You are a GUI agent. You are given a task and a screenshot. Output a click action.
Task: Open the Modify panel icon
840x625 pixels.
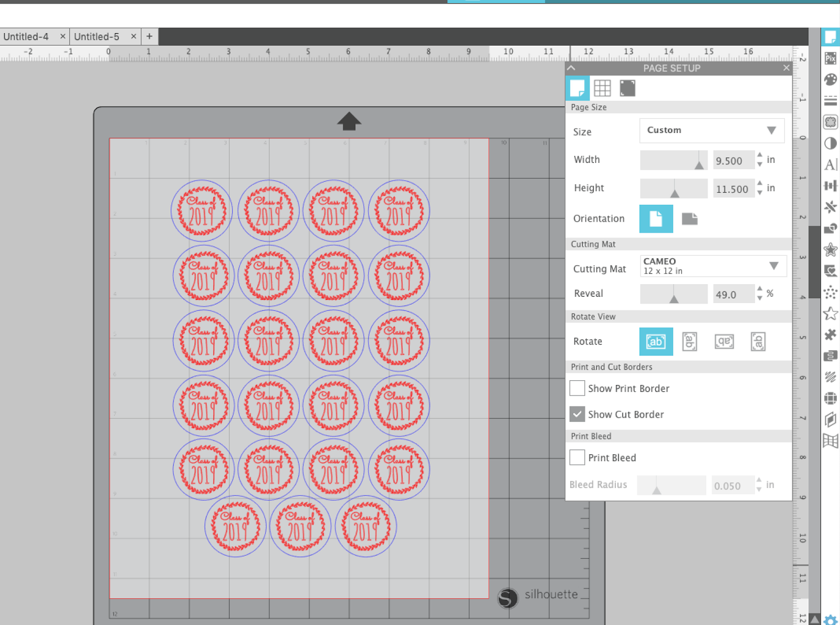click(831, 228)
